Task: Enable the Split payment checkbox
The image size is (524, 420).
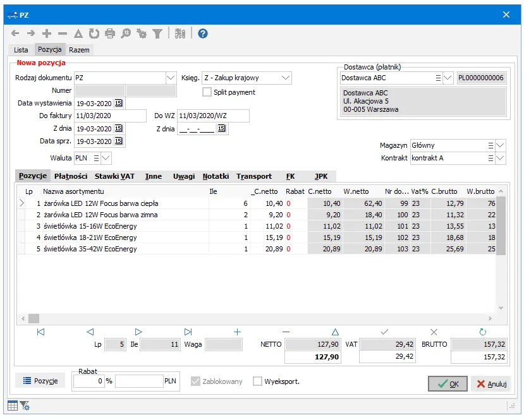Action: 207,92
